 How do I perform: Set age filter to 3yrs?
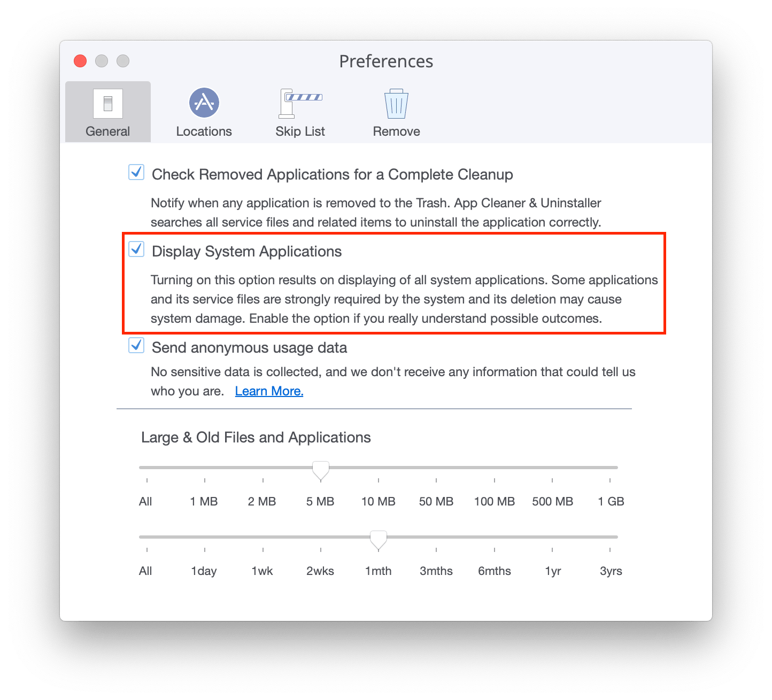[610, 571]
